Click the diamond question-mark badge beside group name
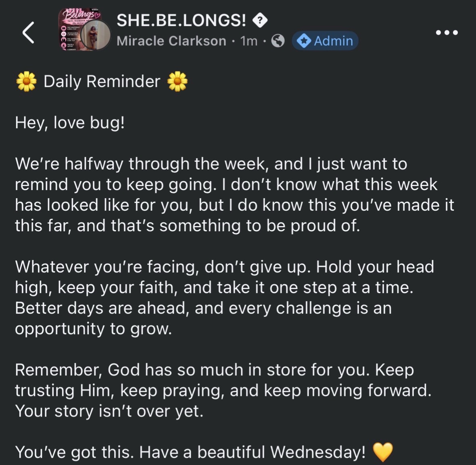 click(x=260, y=21)
